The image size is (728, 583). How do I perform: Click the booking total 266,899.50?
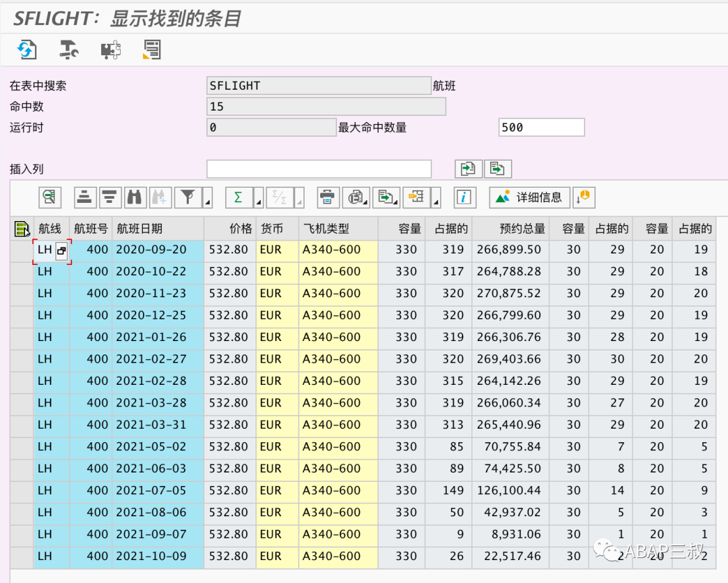pos(511,250)
